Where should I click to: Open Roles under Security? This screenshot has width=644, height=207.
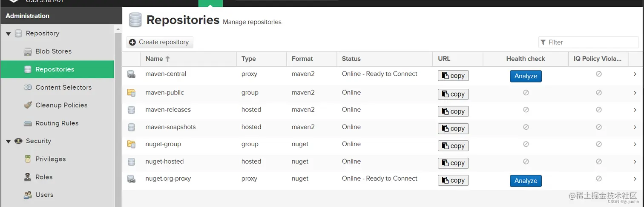[57, 177]
